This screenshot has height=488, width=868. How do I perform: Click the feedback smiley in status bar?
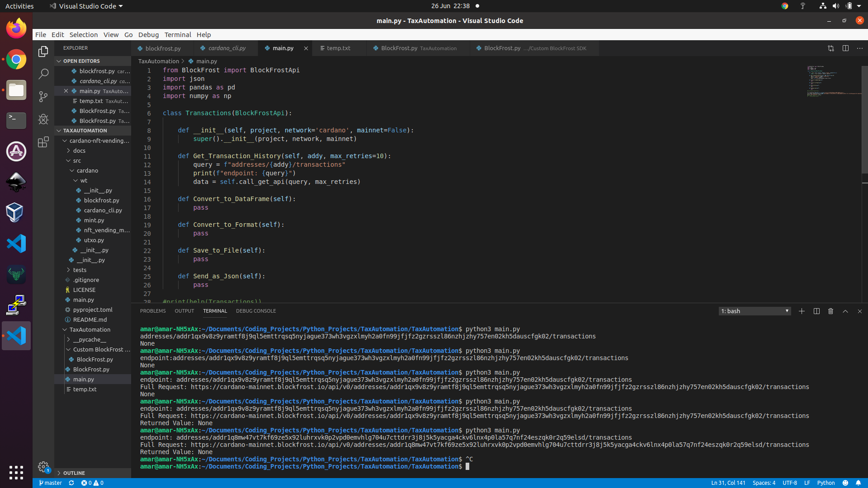(845, 483)
